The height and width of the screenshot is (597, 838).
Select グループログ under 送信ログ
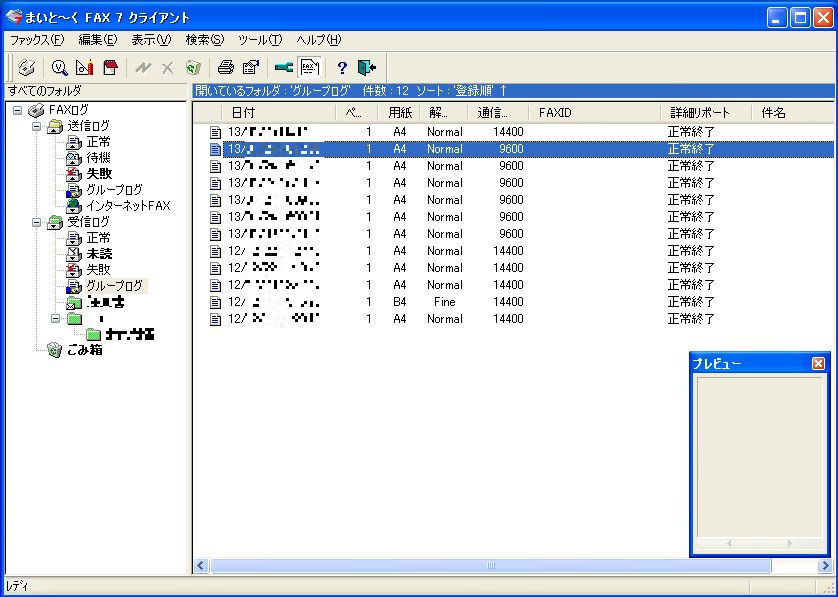coord(114,190)
